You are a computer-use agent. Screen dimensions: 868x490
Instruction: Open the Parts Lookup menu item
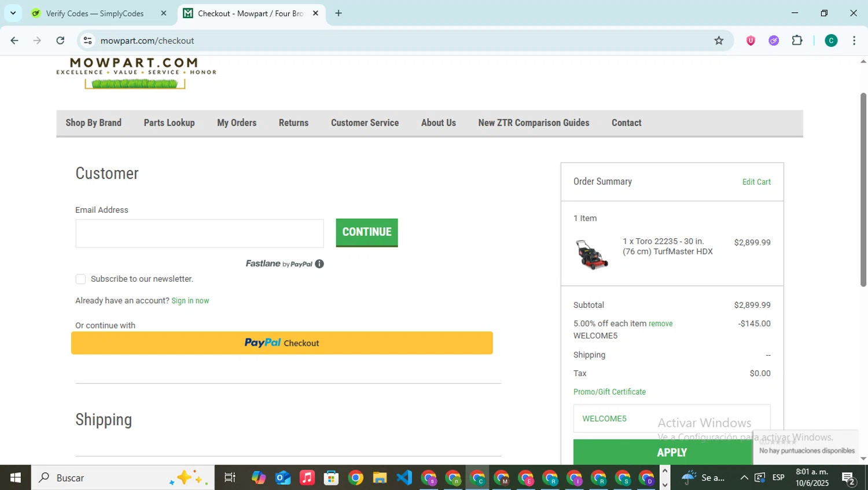pyautogui.click(x=169, y=123)
